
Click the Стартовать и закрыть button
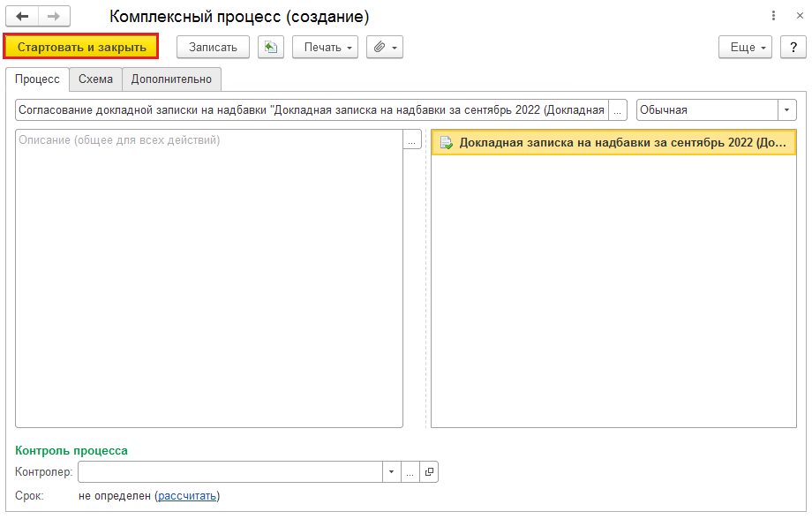pyautogui.click(x=81, y=47)
